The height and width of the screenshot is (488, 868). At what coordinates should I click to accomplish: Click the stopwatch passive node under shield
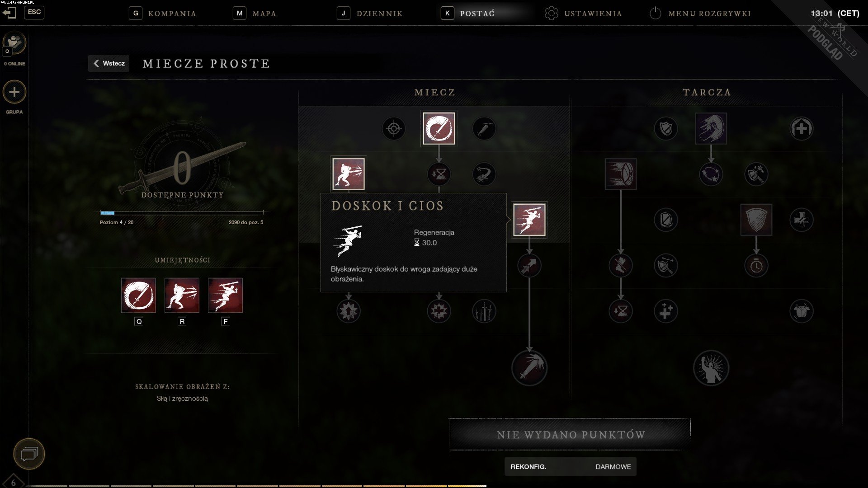point(756,266)
